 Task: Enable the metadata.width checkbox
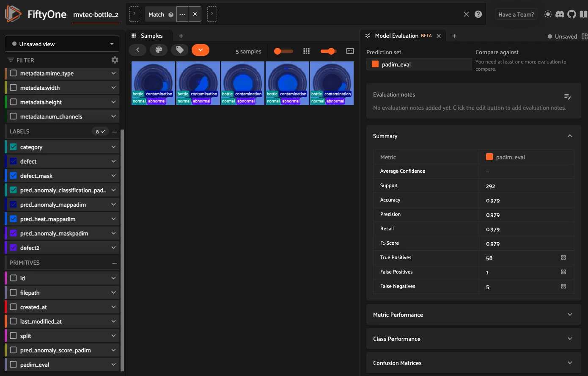click(x=13, y=88)
